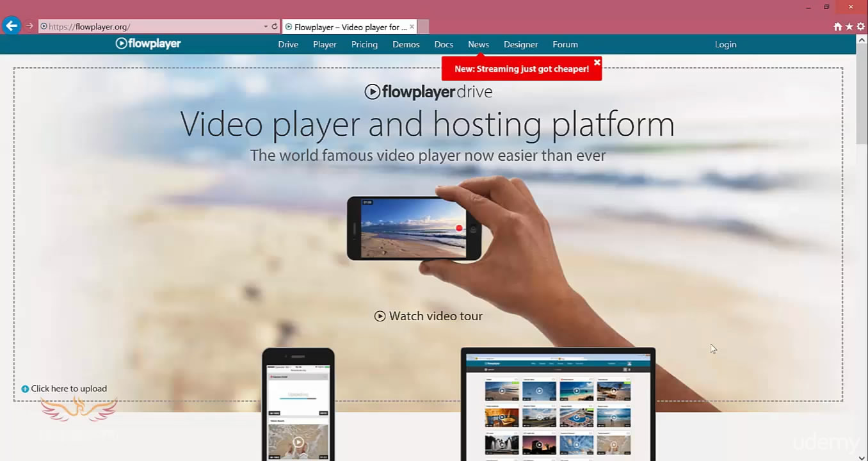Click the Login link
The height and width of the screenshot is (461, 868).
[725, 44]
